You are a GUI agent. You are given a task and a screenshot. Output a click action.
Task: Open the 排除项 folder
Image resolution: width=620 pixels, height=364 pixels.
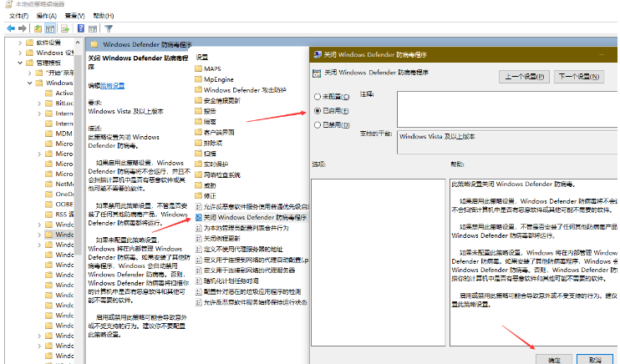[x=209, y=143]
